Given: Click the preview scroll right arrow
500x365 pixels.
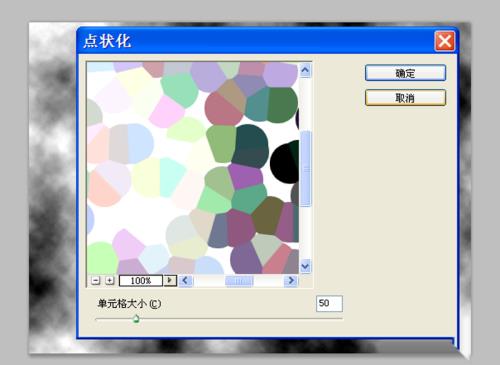Looking at the screenshot, I should coord(291,281).
